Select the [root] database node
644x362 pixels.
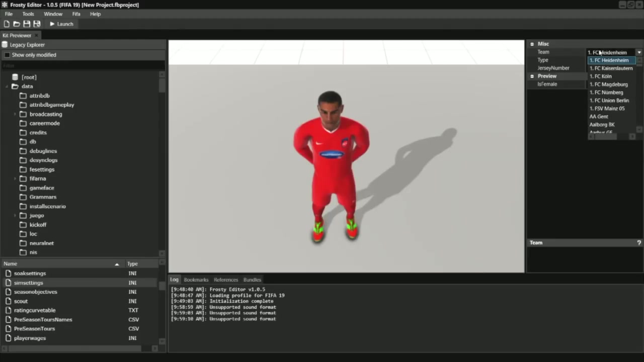pos(29,77)
